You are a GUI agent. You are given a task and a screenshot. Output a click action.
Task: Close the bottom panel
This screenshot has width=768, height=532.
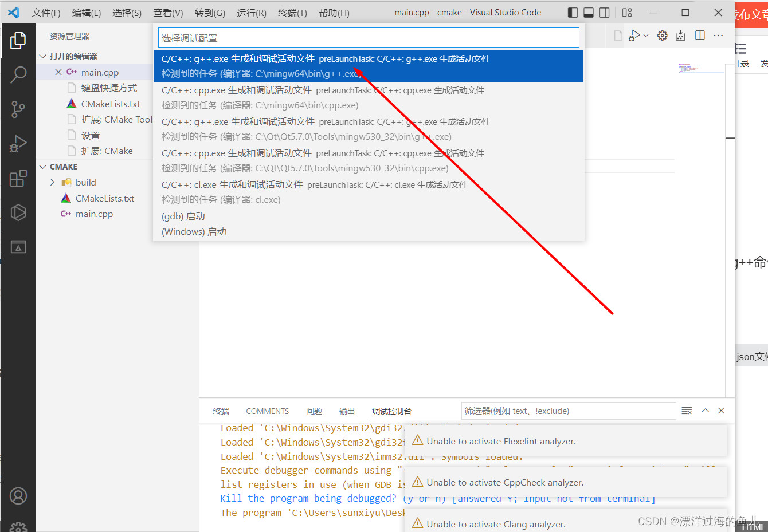coord(722,411)
